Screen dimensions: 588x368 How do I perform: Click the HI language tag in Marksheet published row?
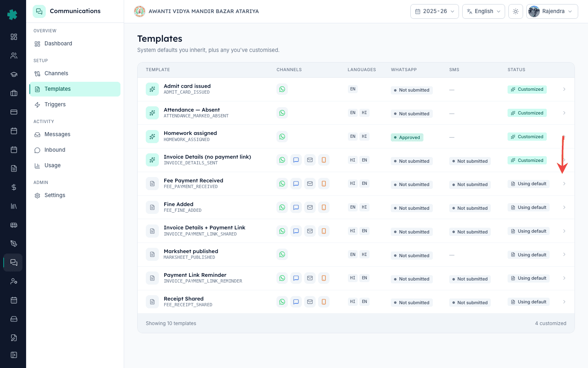coord(364,254)
